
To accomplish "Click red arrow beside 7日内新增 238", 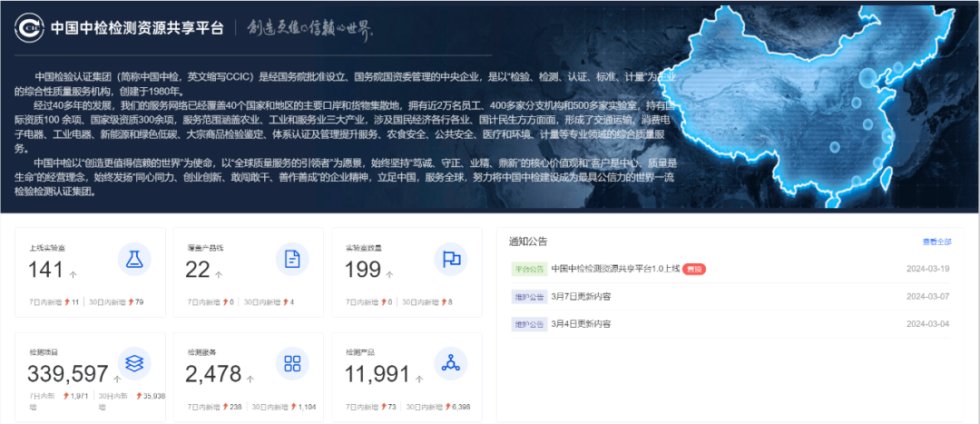I will click(x=225, y=407).
